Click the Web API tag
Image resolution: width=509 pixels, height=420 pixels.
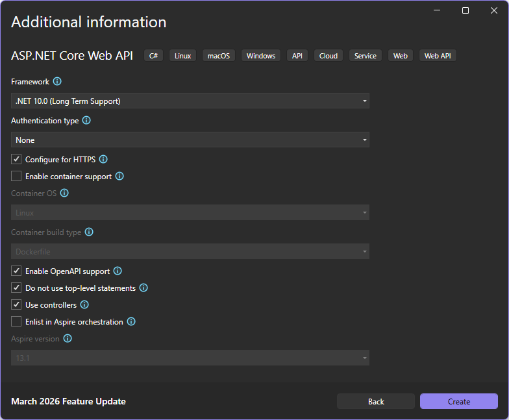tap(438, 56)
